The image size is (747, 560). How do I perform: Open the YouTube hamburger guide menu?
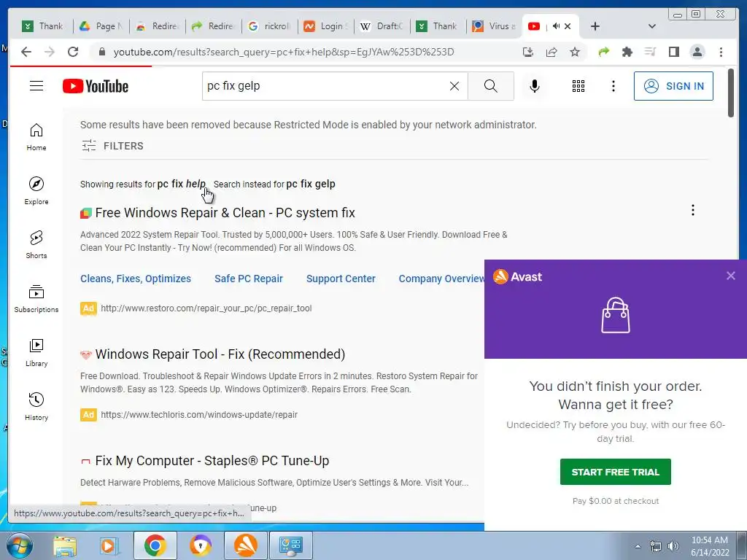click(36, 86)
